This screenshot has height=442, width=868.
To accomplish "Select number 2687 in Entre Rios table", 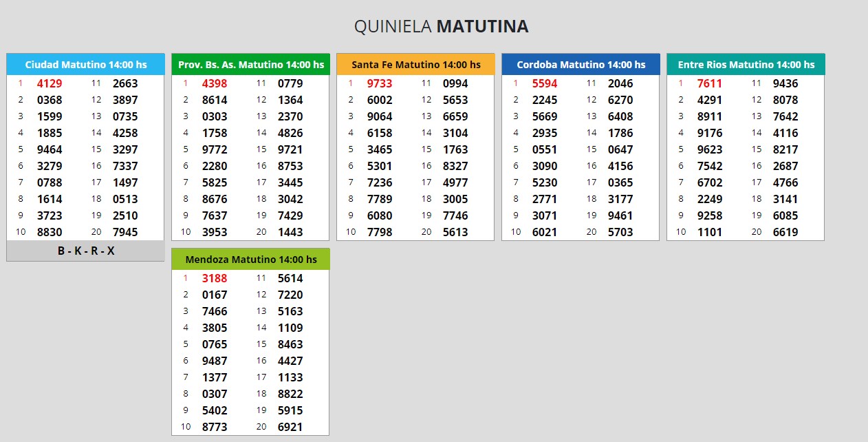I will (x=785, y=166).
